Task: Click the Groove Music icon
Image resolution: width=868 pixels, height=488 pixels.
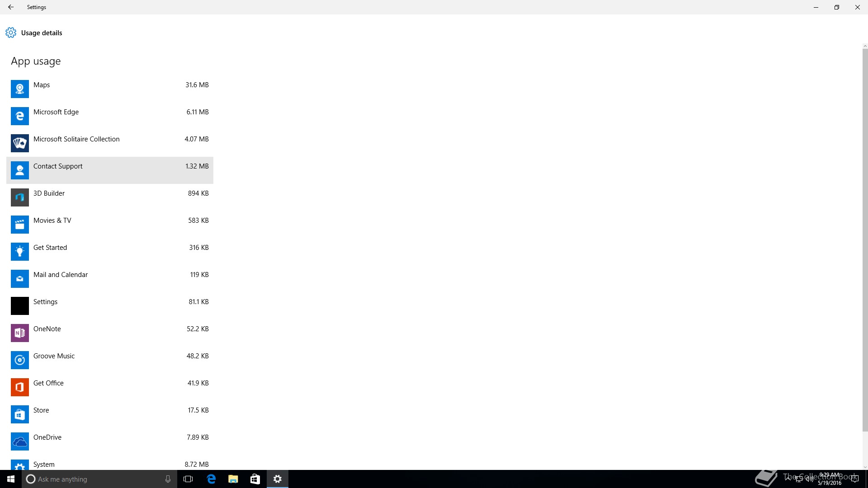Action: pyautogui.click(x=19, y=360)
